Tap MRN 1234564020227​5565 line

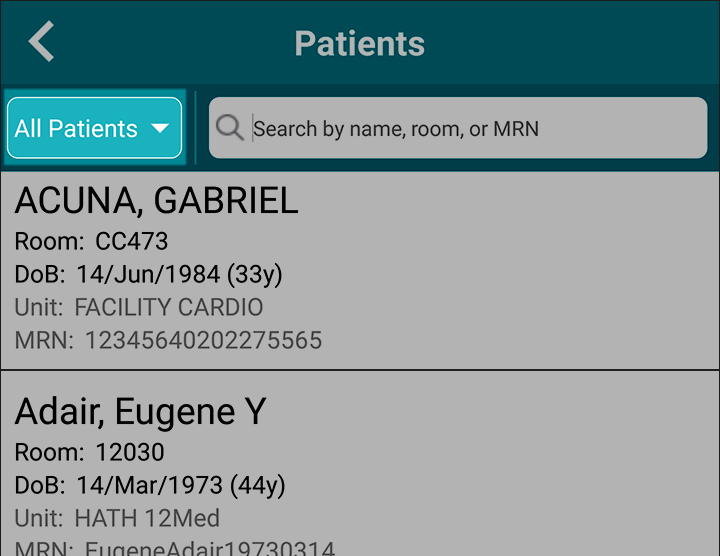(168, 340)
